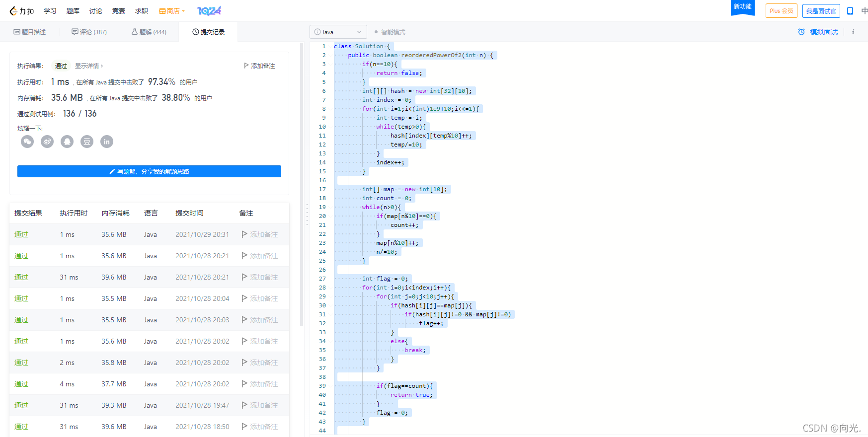The height and width of the screenshot is (437, 868).
Task: Add note flag beside 执行结果 通过
Action: tap(259, 66)
